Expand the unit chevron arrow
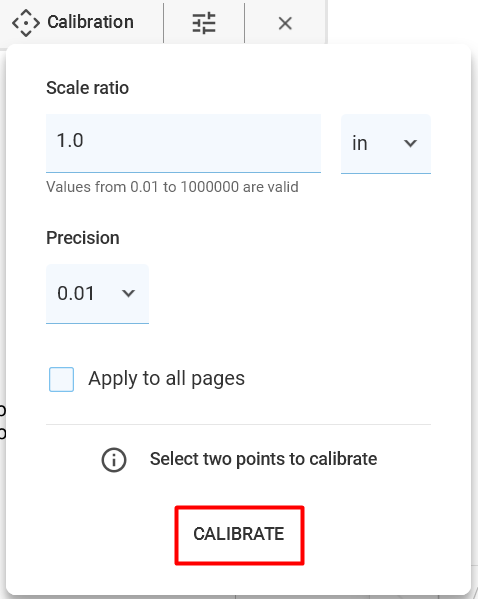The image size is (478, 599). [x=410, y=143]
